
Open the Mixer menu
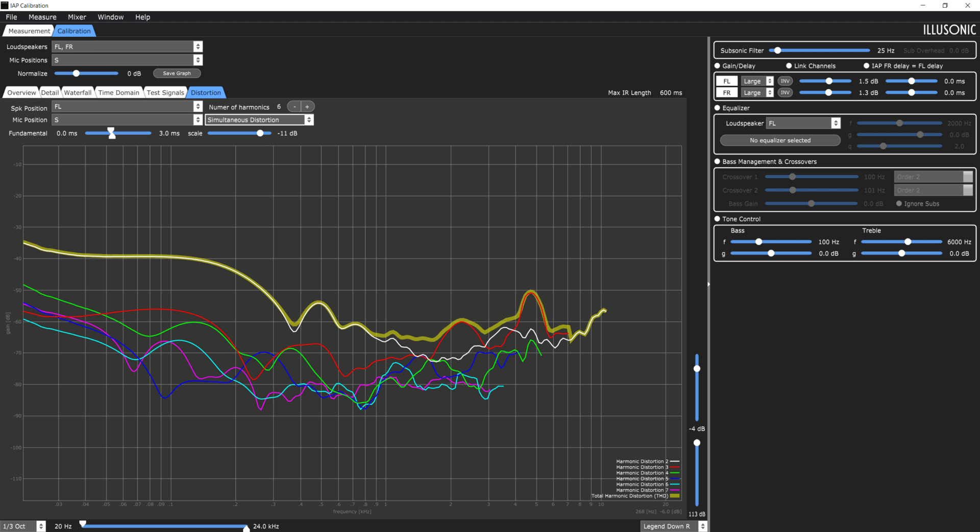coord(77,17)
